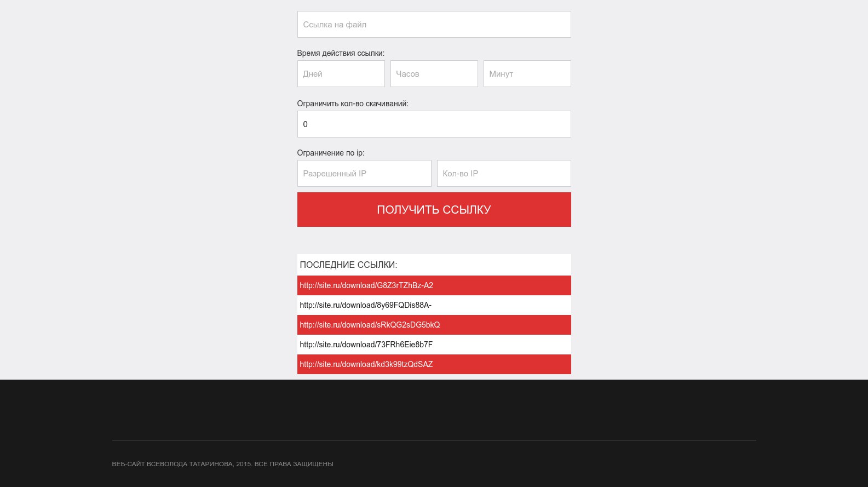Click the 'Ограничить кол-во скачиваний:' label
The height and width of the screenshot is (487, 868).
coord(353,104)
